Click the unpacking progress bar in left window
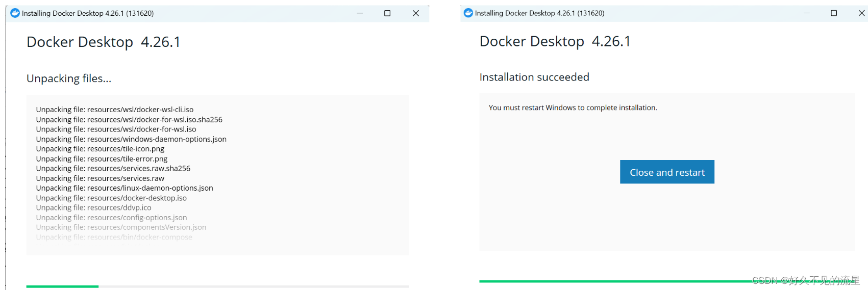Screen dimensions: 868x290 218,286
